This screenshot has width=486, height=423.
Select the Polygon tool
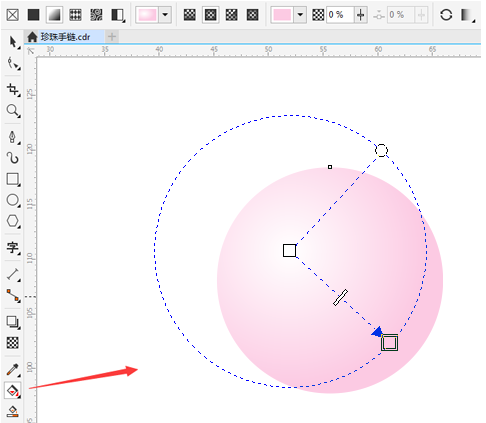click(x=13, y=221)
